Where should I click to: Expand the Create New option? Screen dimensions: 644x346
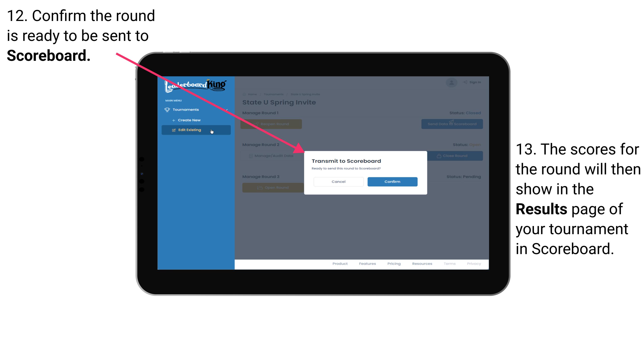[x=189, y=120]
